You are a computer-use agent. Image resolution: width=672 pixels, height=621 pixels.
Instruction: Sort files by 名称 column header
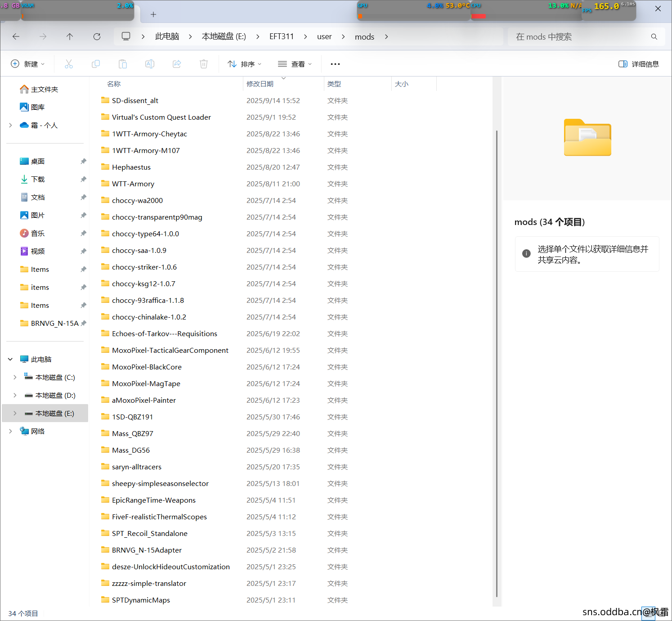pos(114,84)
